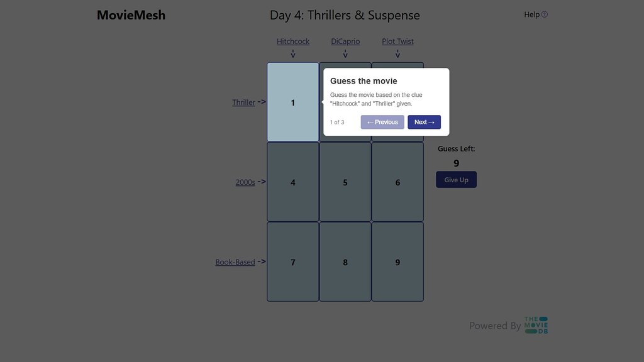Open the Hitchcock column clue
This screenshot has width=644, height=362.
(x=292, y=41)
